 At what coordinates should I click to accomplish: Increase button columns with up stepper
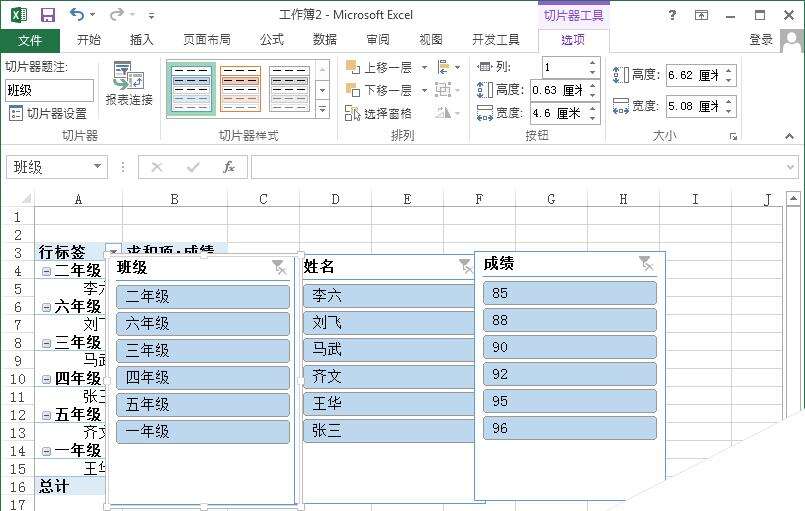click(593, 63)
